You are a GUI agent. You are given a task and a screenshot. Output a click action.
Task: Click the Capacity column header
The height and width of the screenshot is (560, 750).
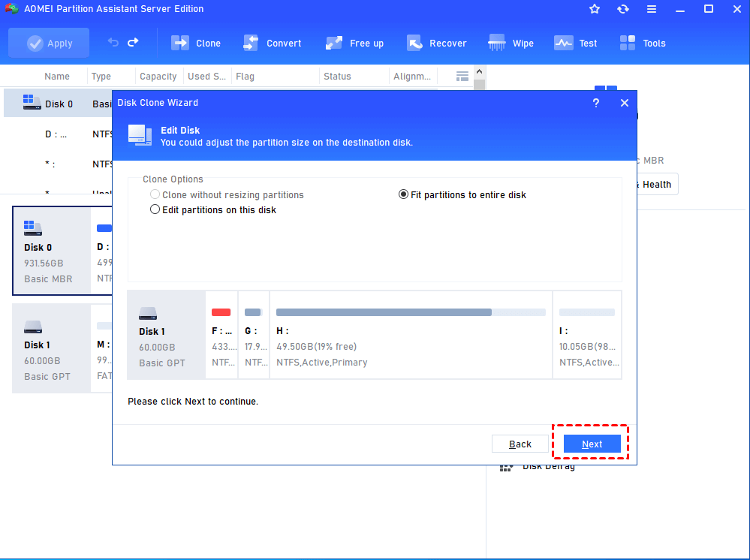pos(158,76)
